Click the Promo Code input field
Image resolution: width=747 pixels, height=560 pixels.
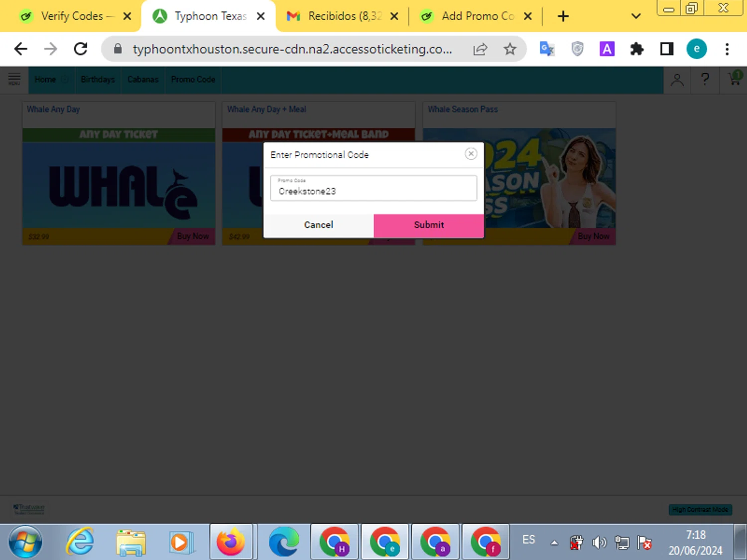pyautogui.click(x=373, y=188)
